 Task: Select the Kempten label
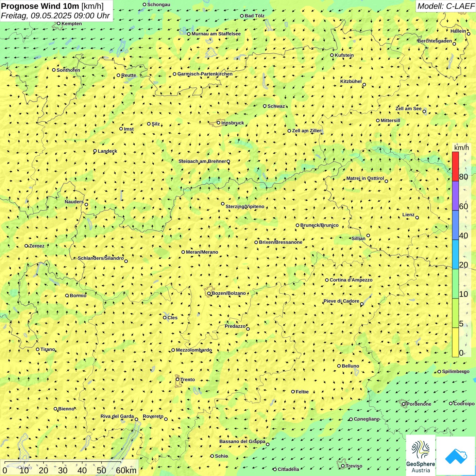click(x=71, y=23)
